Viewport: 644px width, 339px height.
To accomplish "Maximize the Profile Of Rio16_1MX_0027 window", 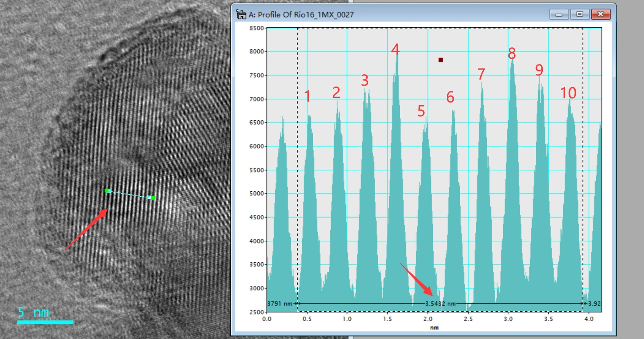I will (579, 14).
